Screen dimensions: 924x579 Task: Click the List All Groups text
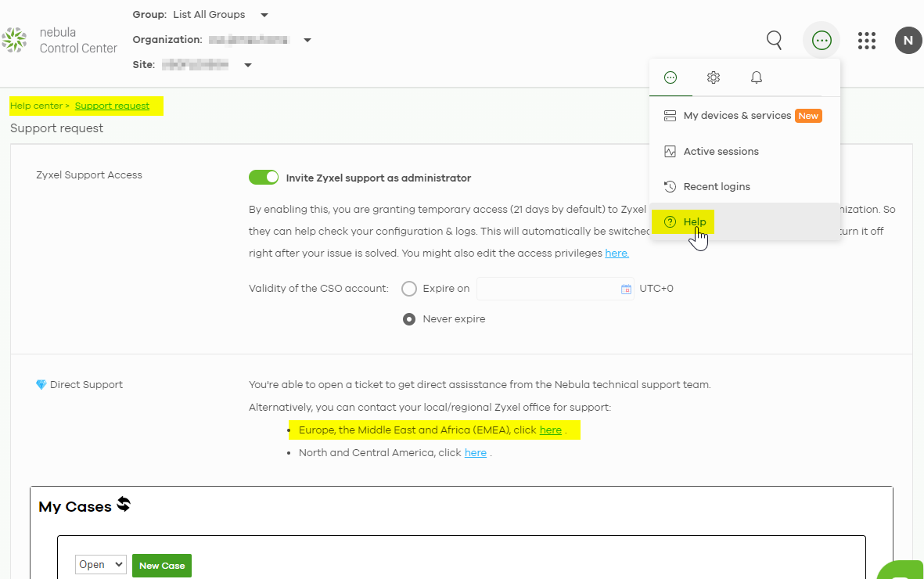[209, 15]
